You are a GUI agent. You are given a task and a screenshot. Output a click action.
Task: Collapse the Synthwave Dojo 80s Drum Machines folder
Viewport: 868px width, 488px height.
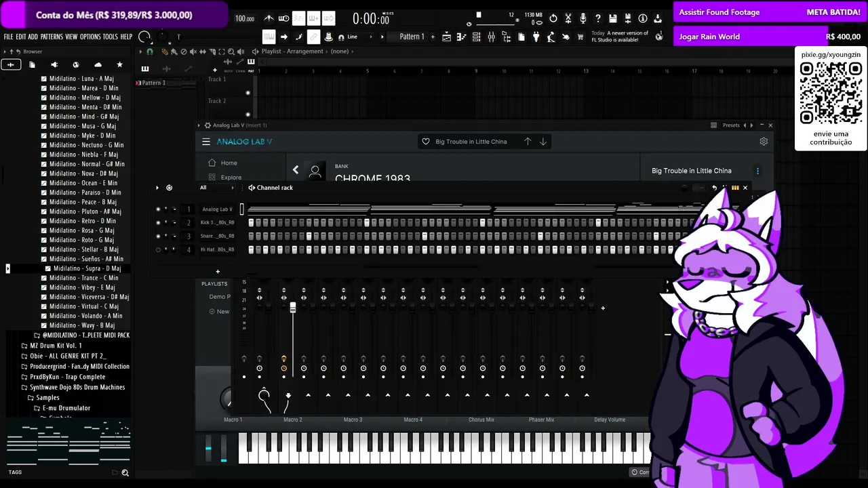pos(77,388)
